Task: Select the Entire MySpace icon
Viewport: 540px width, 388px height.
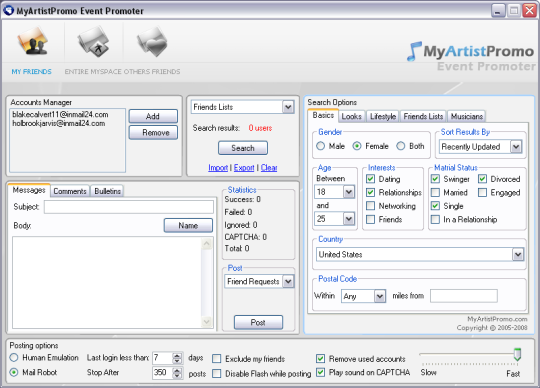Action: [x=93, y=42]
